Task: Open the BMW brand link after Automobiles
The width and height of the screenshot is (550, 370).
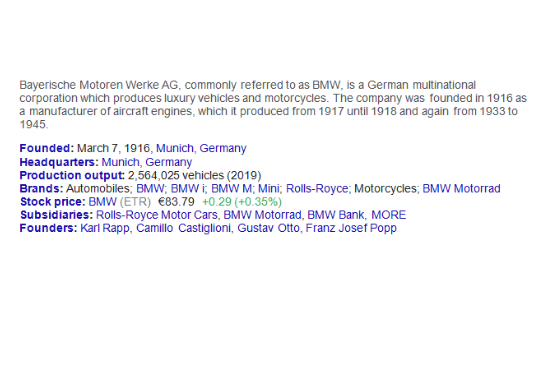Action: pos(150,189)
